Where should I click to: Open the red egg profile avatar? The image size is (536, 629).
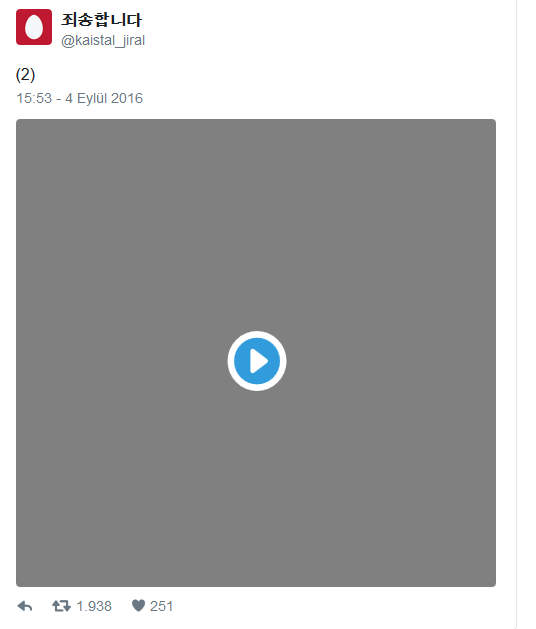(34, 27)
